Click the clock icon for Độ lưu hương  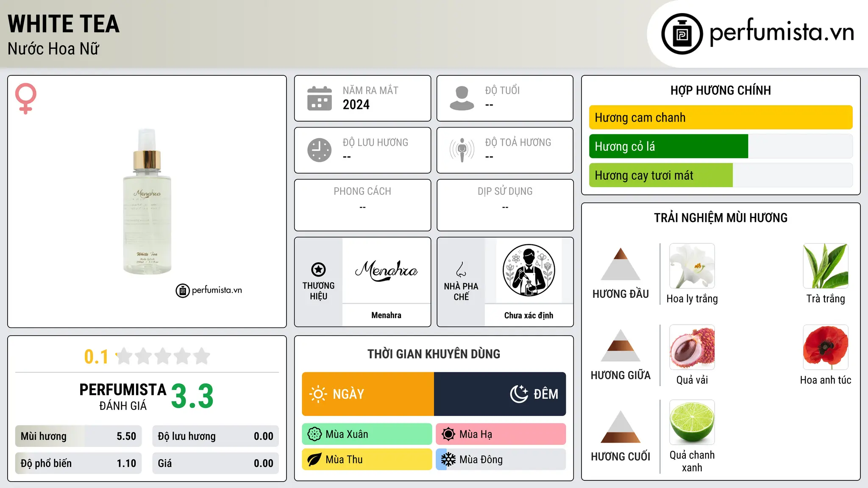[320, 150]
